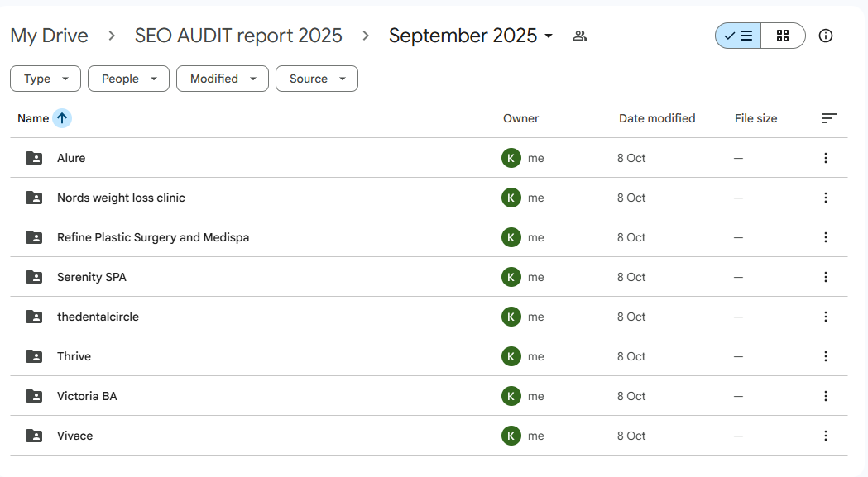Select the Nords weight loss clinic folder

click(121, 198)
